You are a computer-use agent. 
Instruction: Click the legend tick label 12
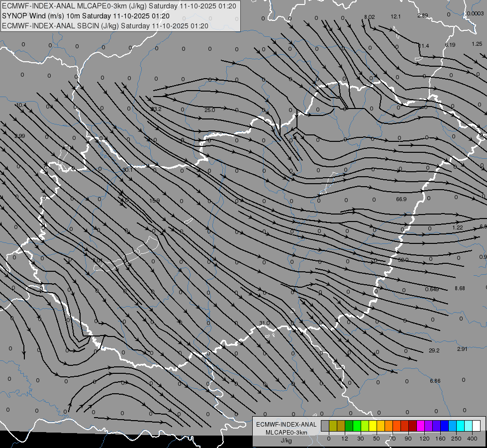point(344,439)
